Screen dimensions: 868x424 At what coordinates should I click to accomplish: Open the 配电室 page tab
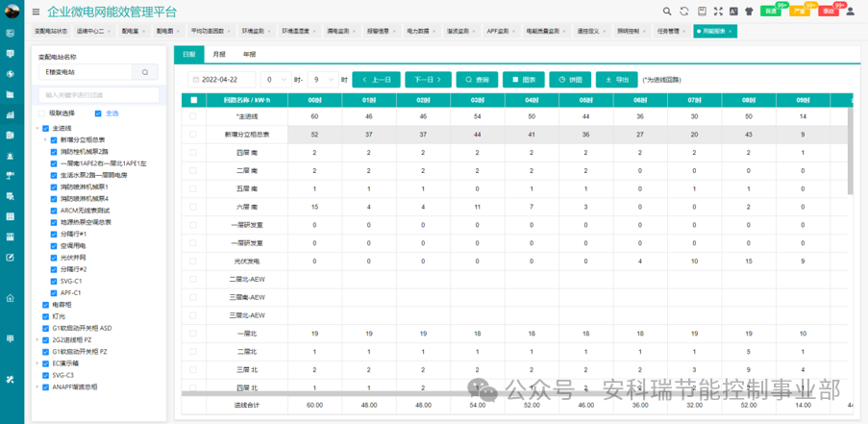(x=134, y=32)
